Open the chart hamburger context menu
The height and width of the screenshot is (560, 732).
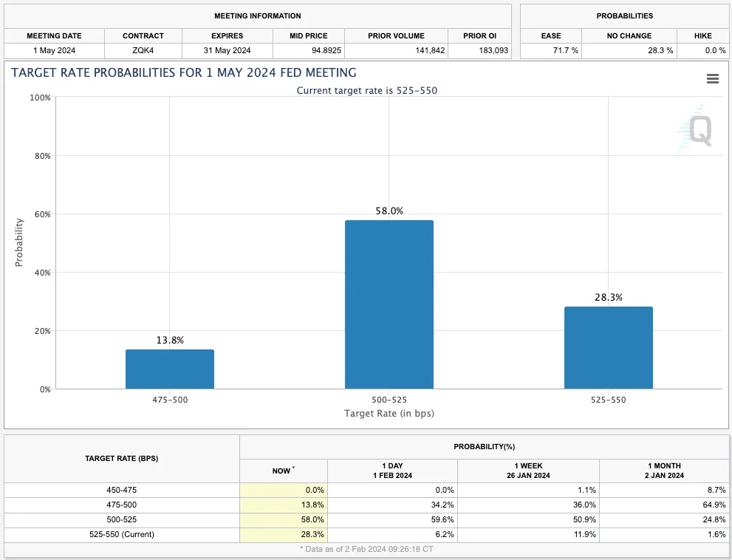click(713, 79)
